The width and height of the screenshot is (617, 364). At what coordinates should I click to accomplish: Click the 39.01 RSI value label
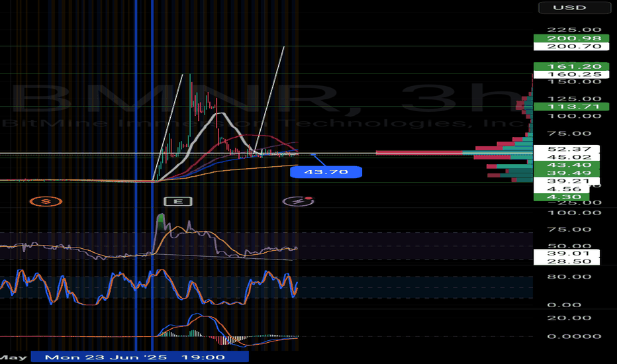click(567, 253)
